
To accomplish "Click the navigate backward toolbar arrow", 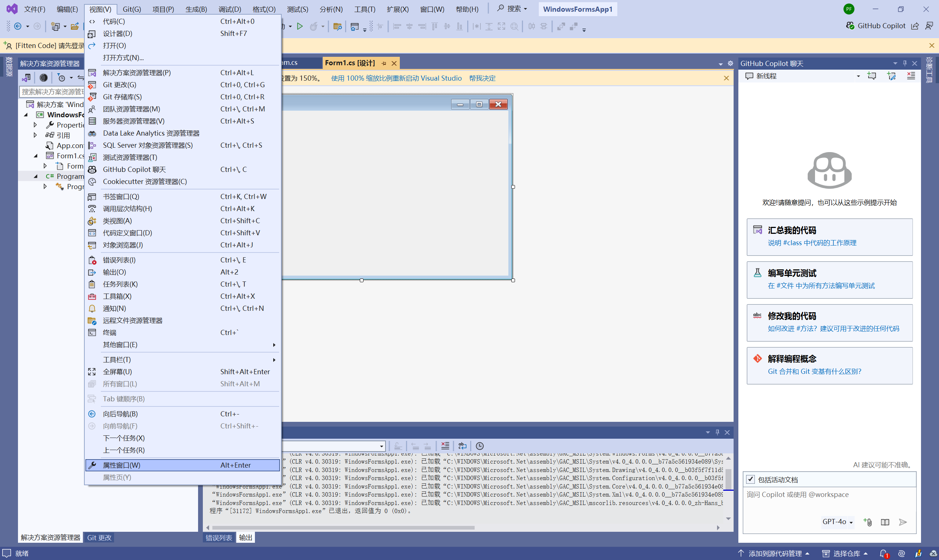I will (18, 26).
